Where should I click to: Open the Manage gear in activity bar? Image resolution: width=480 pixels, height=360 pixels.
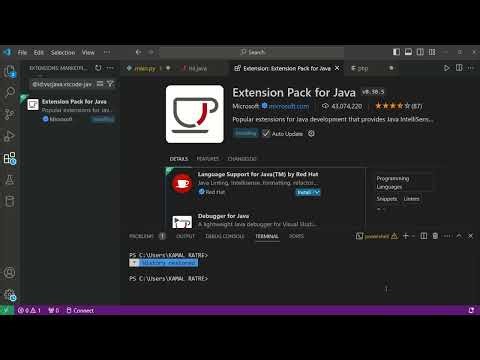pyautogui.click(x=10, y=295)
